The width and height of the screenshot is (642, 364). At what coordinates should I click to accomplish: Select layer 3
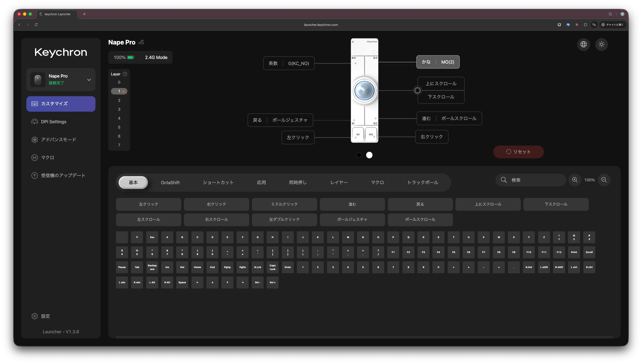(119, 109)
